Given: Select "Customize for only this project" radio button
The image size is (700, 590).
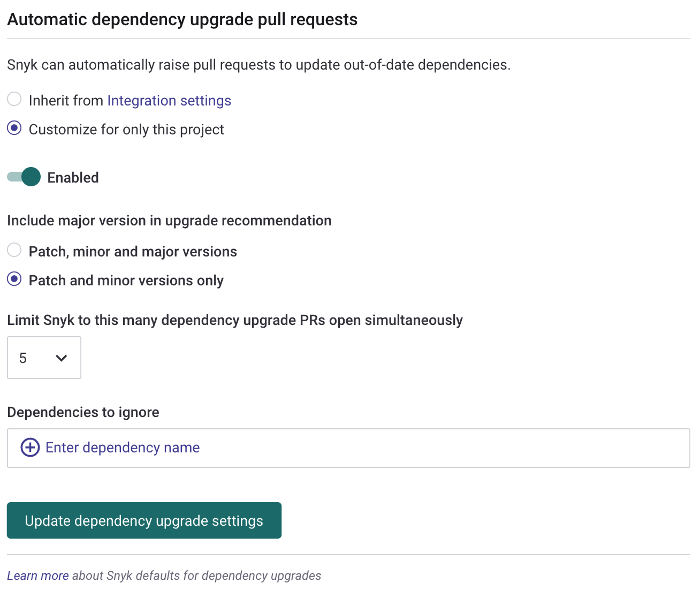Looking at the screenshot, I should (x=14, y=128).
